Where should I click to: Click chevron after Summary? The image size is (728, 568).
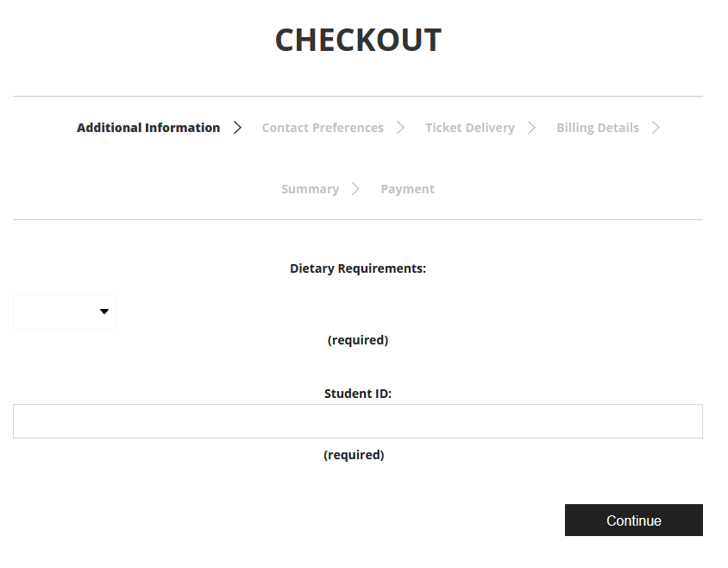[355, 189]
